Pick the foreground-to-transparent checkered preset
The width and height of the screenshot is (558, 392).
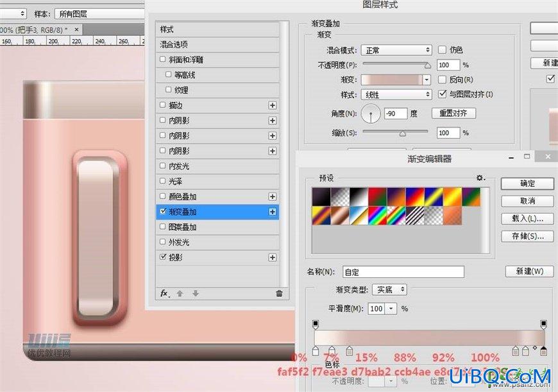(x=340, y=197)
